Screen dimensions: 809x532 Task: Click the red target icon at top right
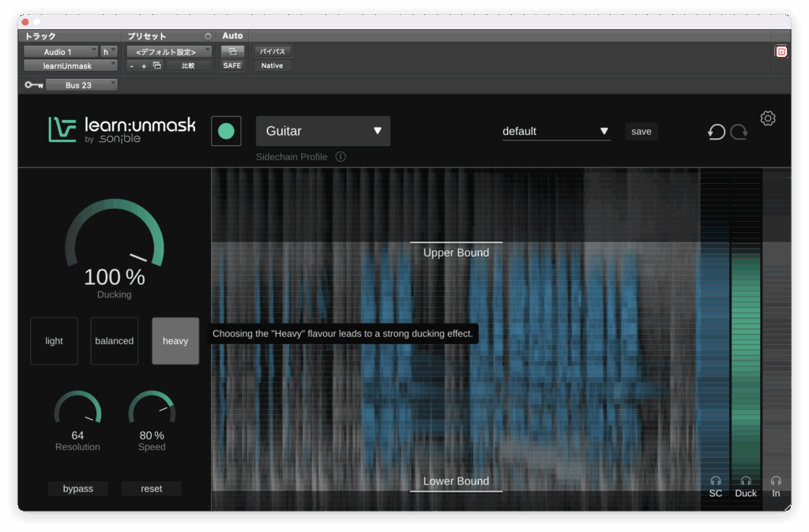[x=781, y=51]
